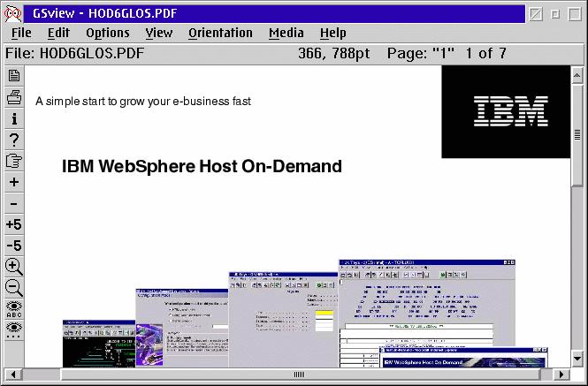Open the View menu
This screenshot has height=386, width=588.
pyautogui.click(x=159, y=33)
